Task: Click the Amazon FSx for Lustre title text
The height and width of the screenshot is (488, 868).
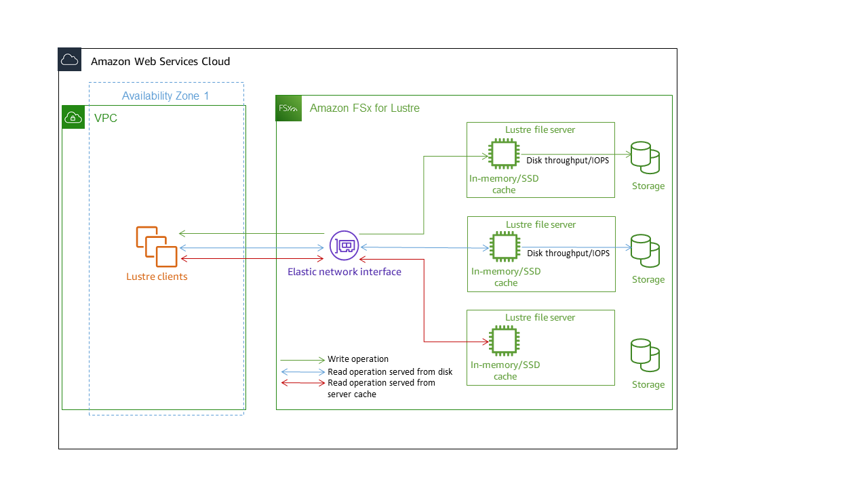Action: pyautogui.click(x=364, y=108)
